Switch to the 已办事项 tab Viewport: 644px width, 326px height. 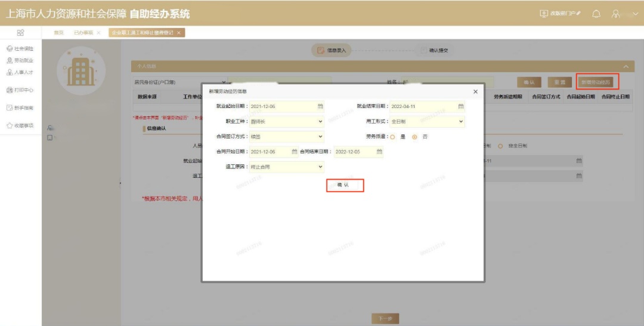[83, 33]
